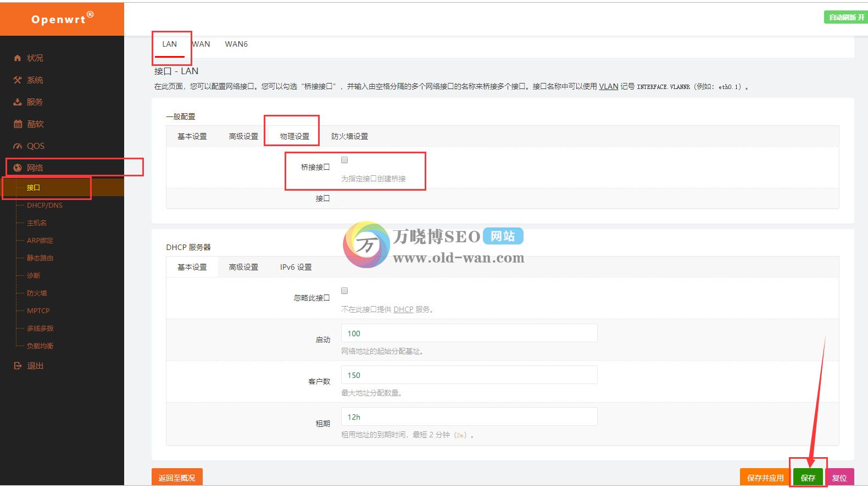Open 基本设置 tab under 一般配置
Screen dimensions: 868x489
point(192,136)
